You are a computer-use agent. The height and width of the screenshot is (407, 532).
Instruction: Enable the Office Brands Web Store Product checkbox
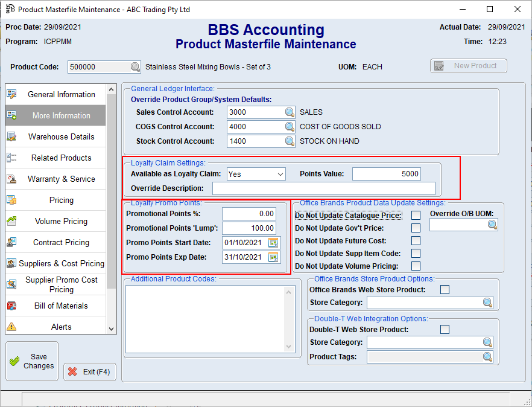pyautogui.click(x=445, y=290)
